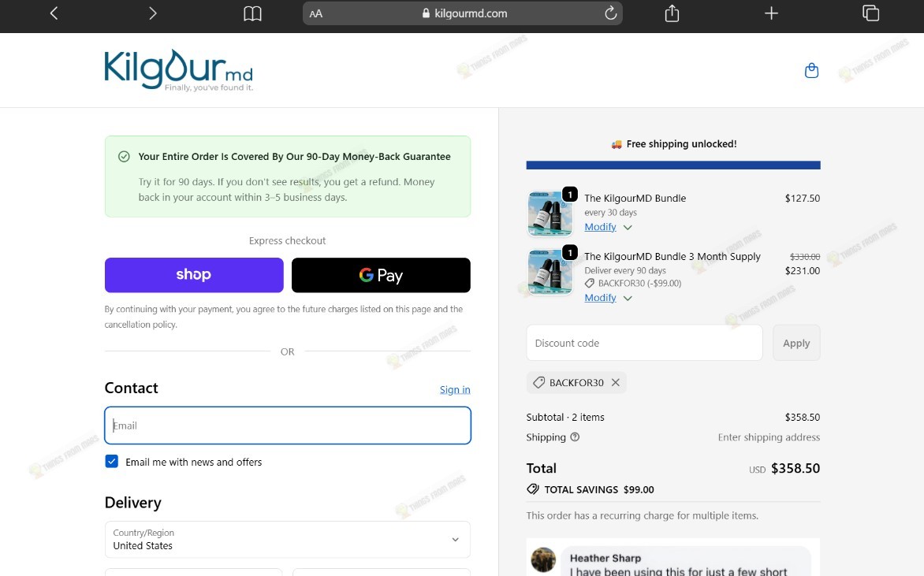The width and height of the screenshot is (924, 576).
Task: Click the Express checkout label
Action: (287, 241)
